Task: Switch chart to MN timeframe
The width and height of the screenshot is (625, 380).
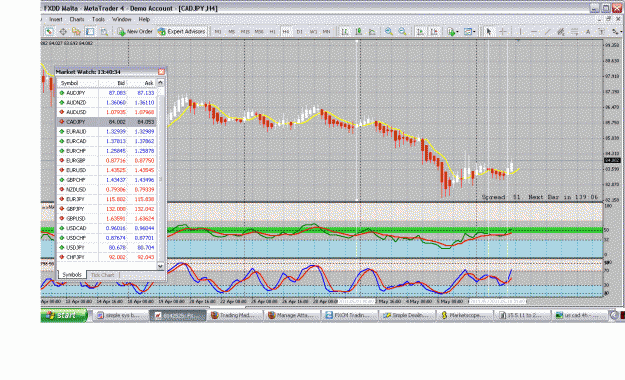Action: coord(326,32)
